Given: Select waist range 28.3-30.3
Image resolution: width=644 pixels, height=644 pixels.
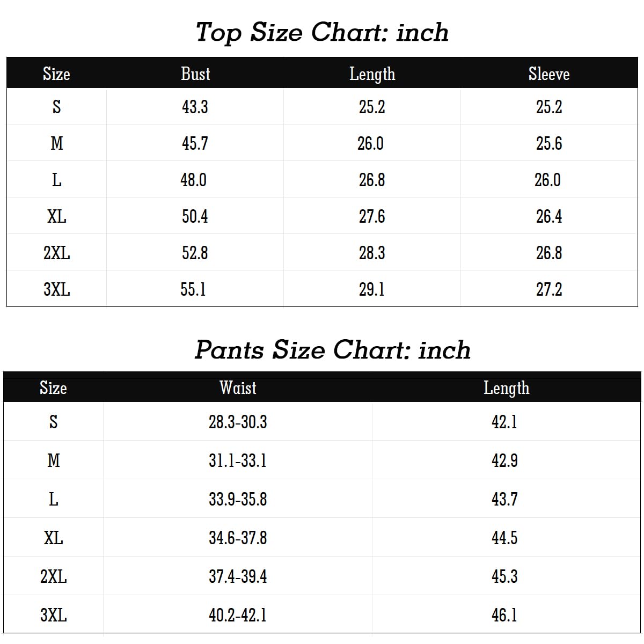Looking at the screenshot, I should point(238,422).
